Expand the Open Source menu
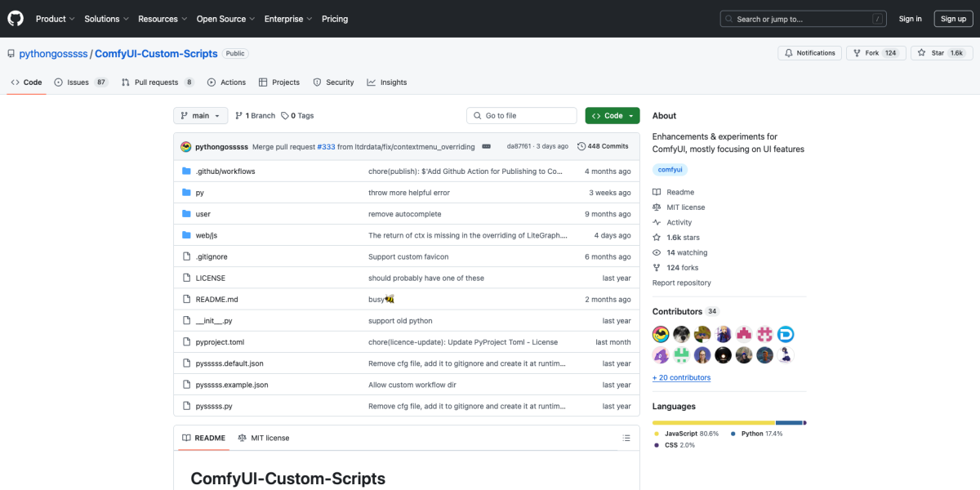 point(225,19)
